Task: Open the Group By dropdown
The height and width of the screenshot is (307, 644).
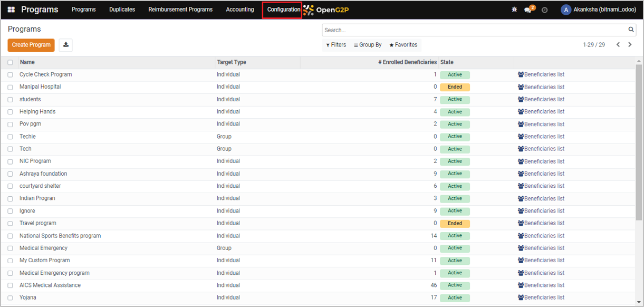Action: (x=368, y=45)
